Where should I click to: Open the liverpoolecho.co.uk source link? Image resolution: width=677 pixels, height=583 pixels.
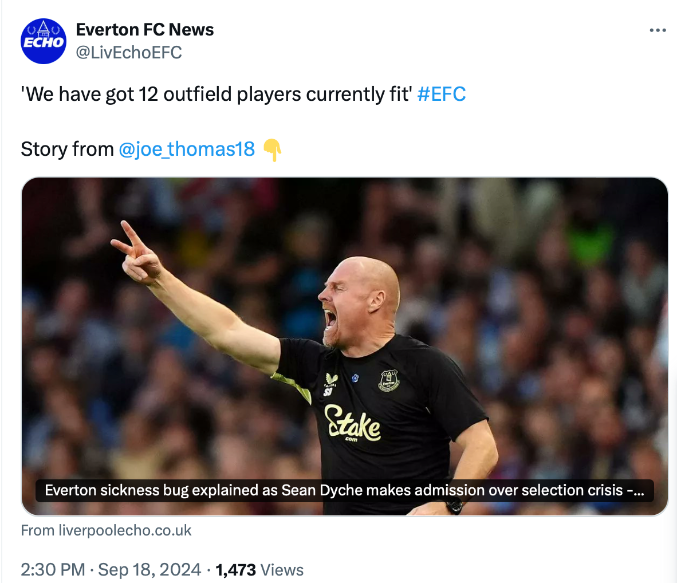pyautogui.click(x=106, y=530)
